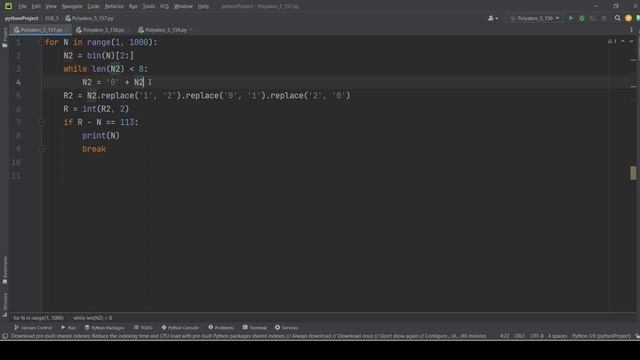Open the Navigate menu
The image size is (640, 360).
[72, 6]
